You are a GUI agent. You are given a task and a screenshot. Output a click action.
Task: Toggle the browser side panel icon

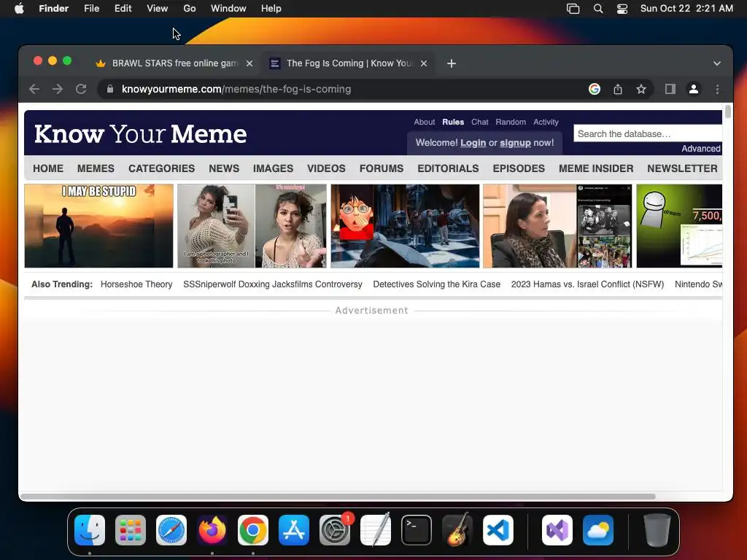[670, 89]
